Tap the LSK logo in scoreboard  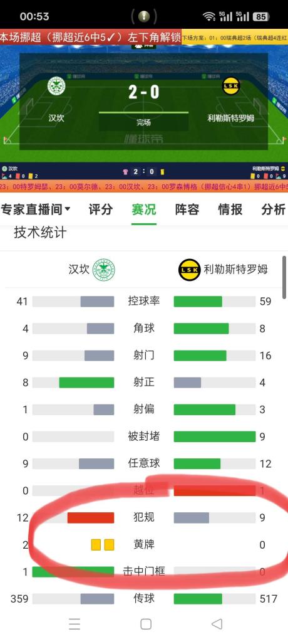[x=230, y=86]
